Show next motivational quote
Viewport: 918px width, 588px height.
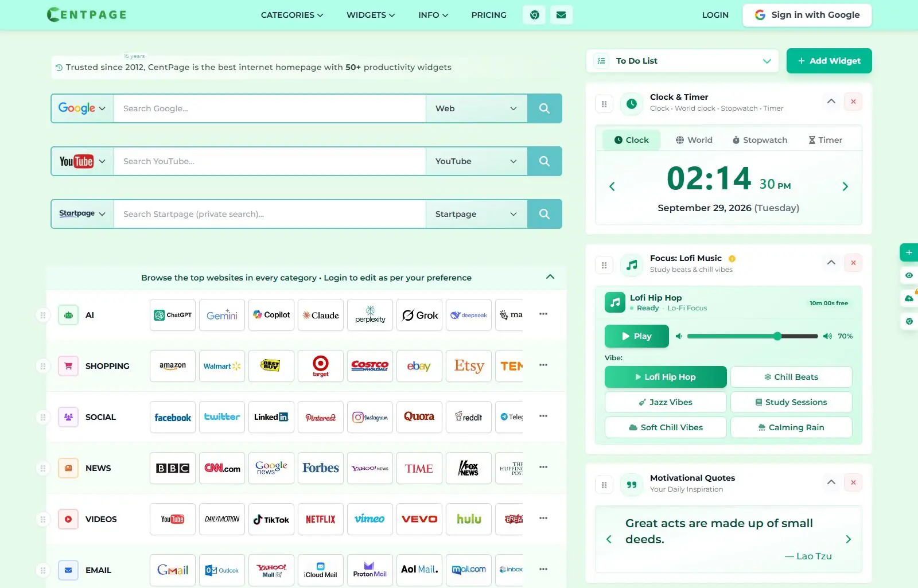pyautogui.click(x=848, y=539)
